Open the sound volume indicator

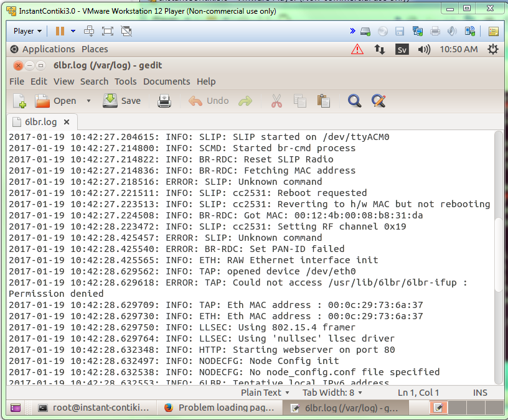point(424,49)
